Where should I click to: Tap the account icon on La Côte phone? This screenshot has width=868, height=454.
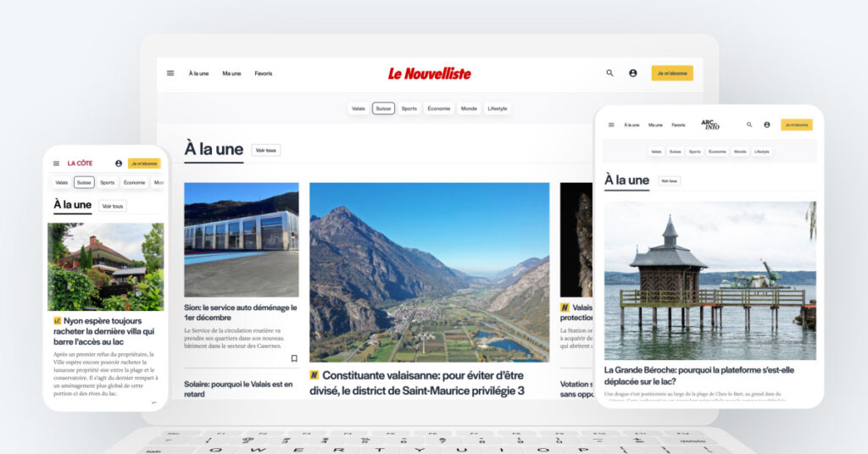click(x=119, y=163)
